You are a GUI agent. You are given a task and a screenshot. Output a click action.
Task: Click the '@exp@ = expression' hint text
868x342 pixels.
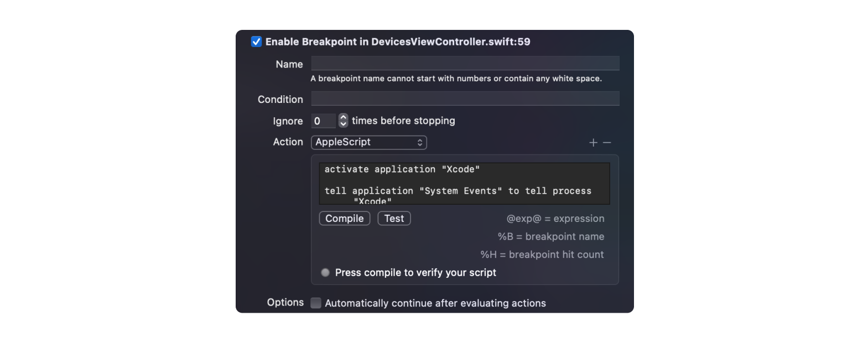555,219
